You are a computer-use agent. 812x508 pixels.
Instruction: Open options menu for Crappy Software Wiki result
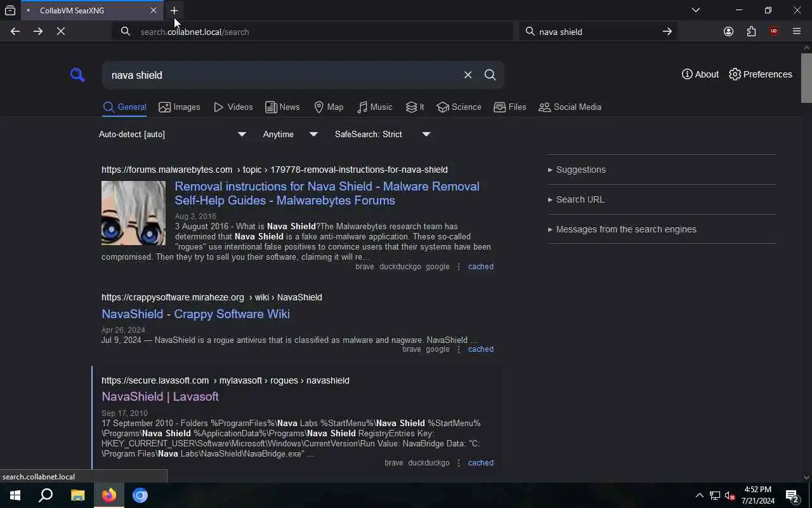coord(459,349)
